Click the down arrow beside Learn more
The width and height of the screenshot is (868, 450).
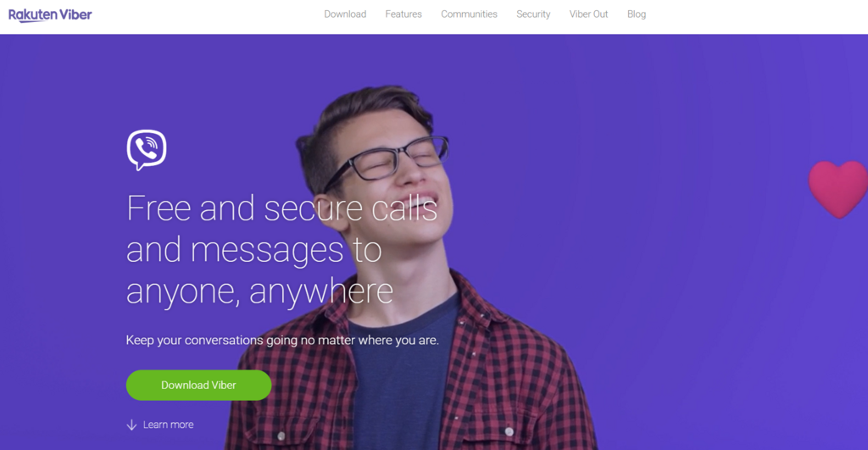pyautogui.click(x=131, y=425)
